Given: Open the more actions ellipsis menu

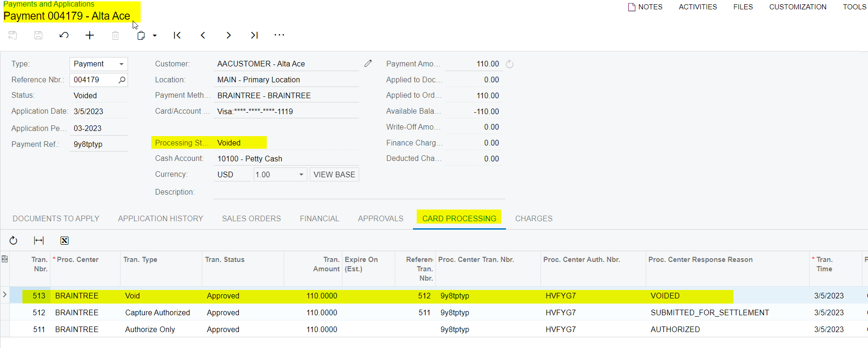Looking at the screenshot, I should 279,35.
